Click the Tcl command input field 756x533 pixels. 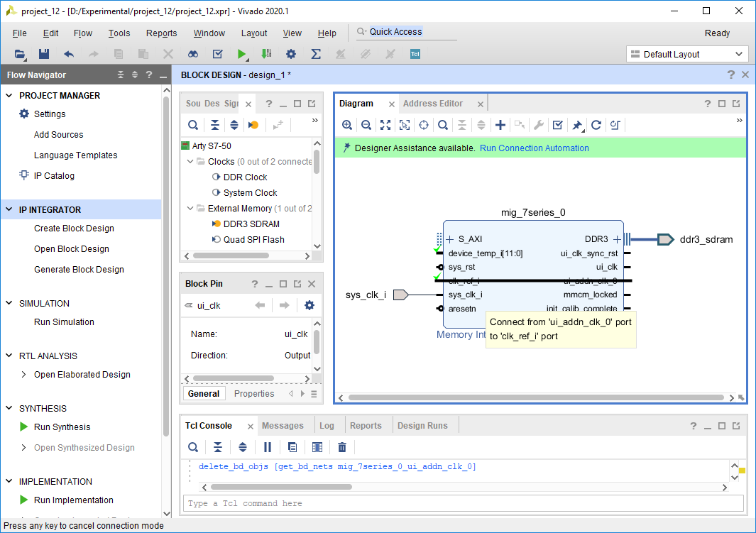coord(464,503)
